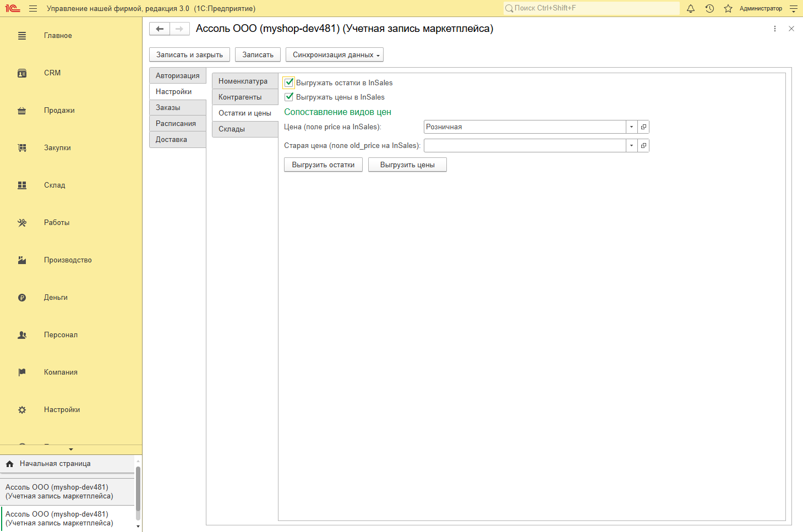
Task: Close the marketplace account form
Action: click(791, 29)
